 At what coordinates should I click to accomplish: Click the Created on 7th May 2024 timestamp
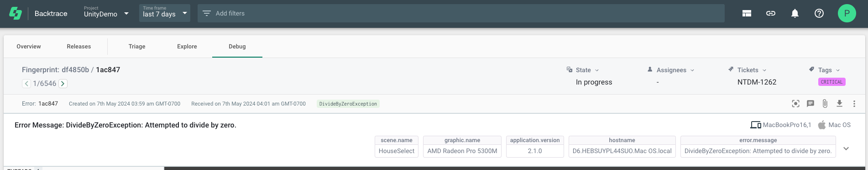pyautogui.click(x=125, y=104)
